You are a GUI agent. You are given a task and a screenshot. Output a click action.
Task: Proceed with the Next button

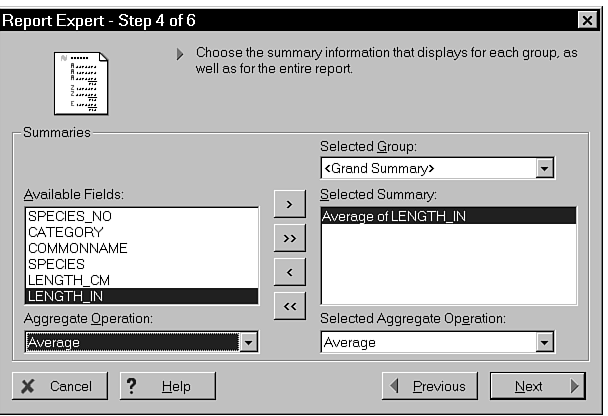coord(538,386)
